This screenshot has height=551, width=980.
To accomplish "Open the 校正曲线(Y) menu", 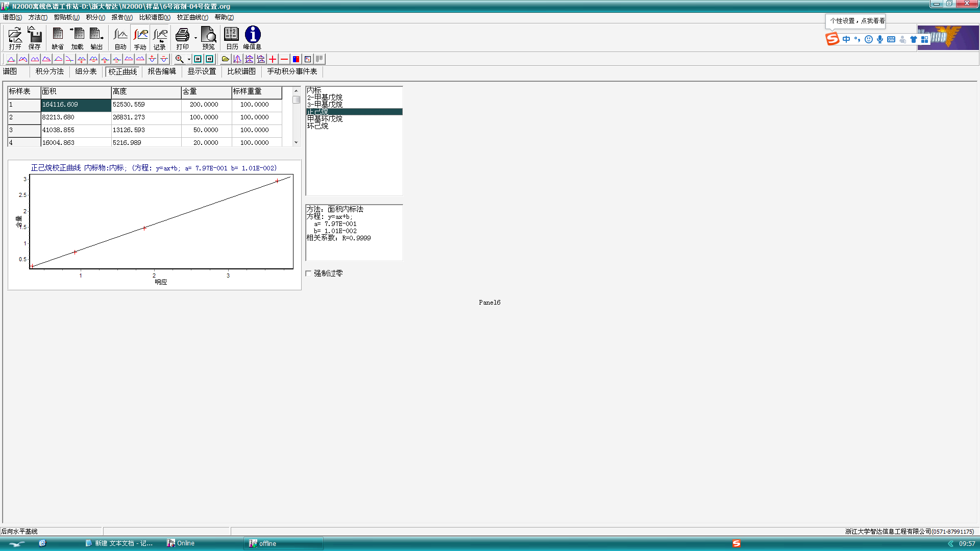I will (x=192, y=17).
